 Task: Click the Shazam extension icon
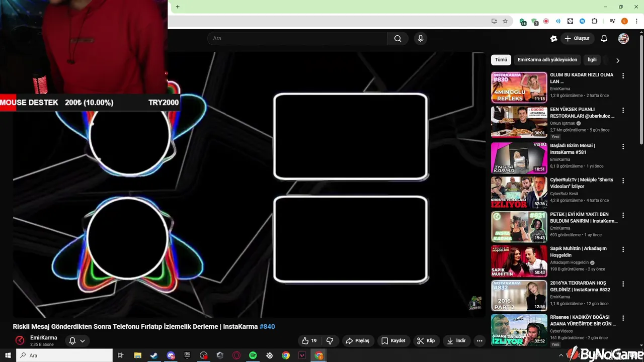click(582, 21)
